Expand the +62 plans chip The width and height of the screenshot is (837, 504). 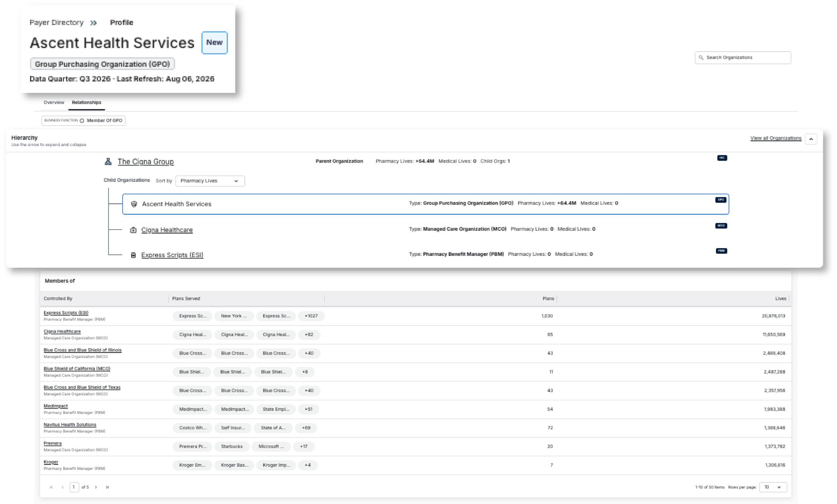(x=309, y=334)
